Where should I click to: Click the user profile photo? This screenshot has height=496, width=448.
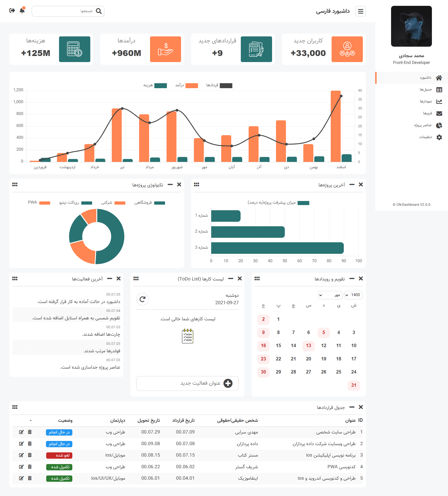tap(411, 26)
